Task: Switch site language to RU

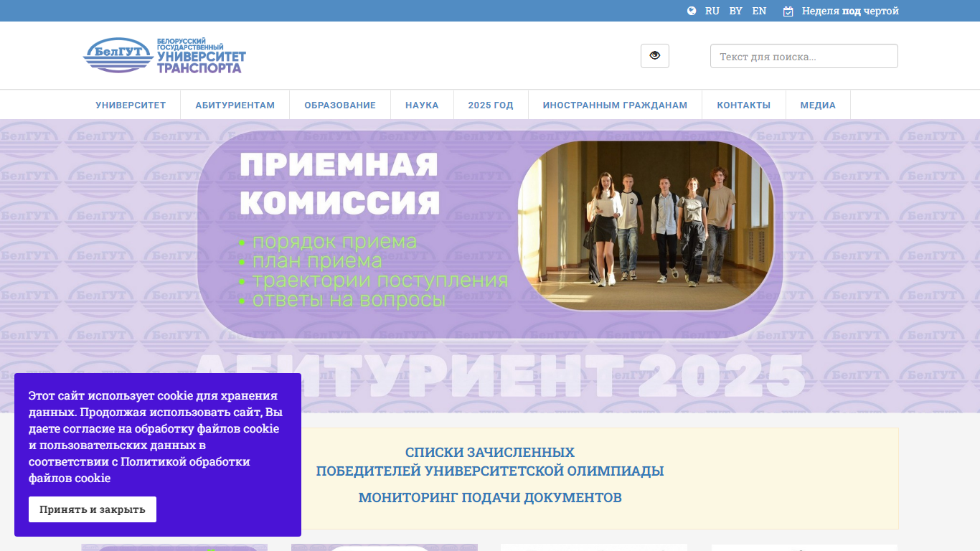Action: click(712, 11)
